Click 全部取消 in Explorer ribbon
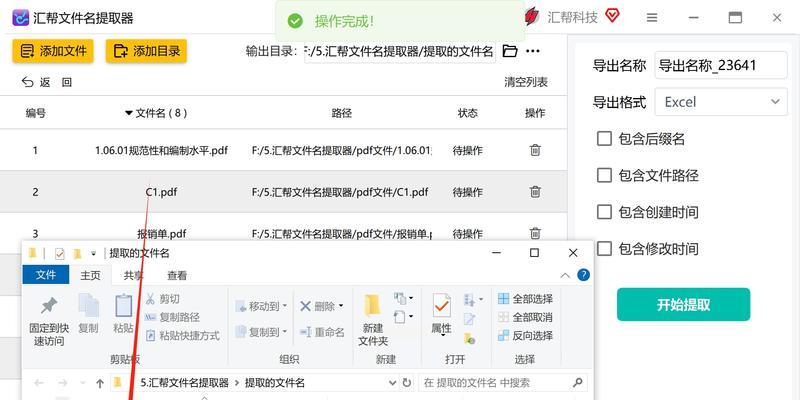The width and height of the screenshot is (800, 400). click(x=526, y=317)
